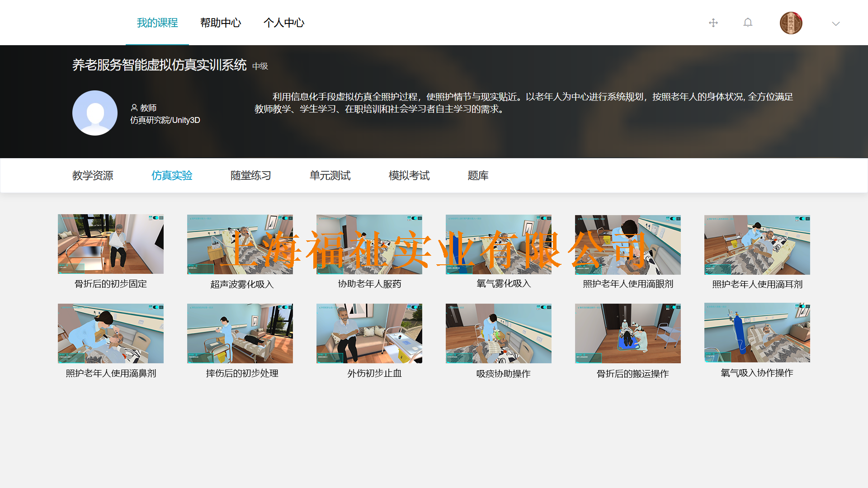Open the notification bell
The image size is (868, 488).
pyautogui.click(x=748, y=23)
